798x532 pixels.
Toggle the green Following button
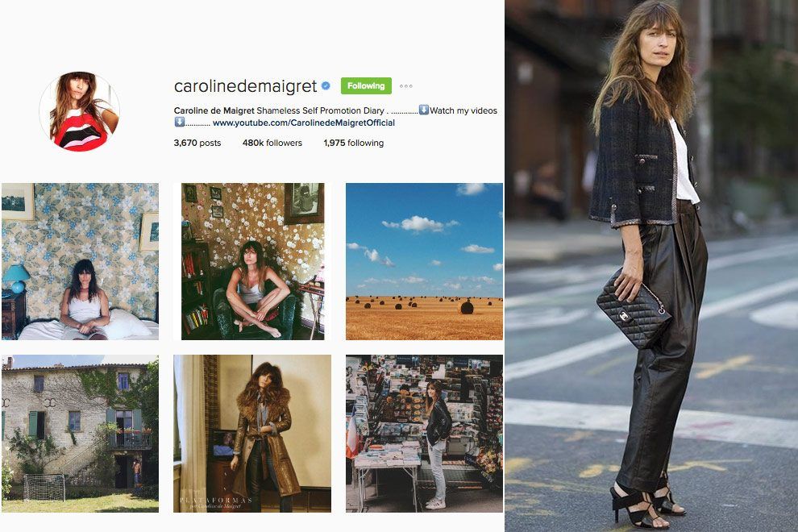tap(366, 85)
